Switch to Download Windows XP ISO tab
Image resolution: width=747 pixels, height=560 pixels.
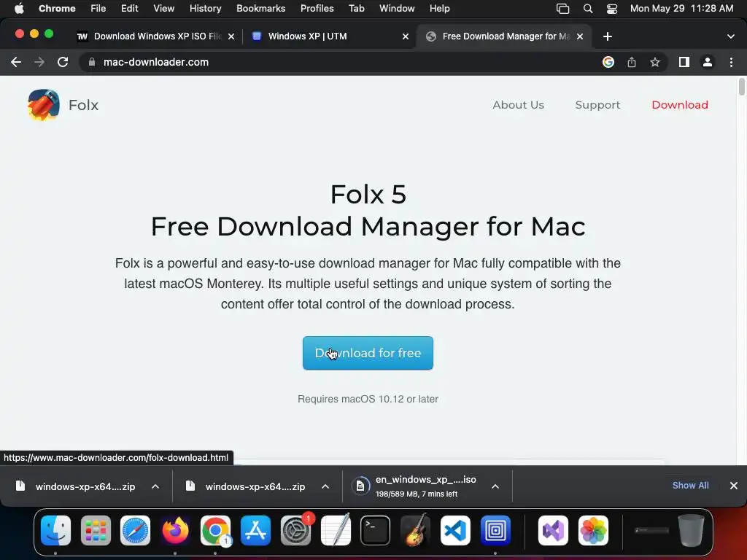[156, 36]
